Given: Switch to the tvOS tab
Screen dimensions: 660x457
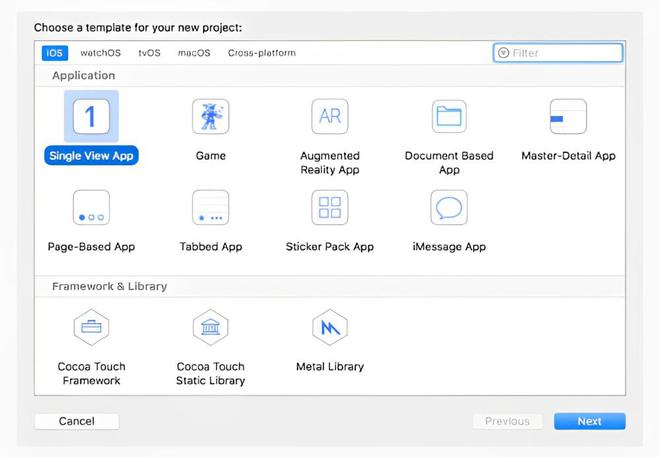Looking at the screenshot, I should point(149,53).
